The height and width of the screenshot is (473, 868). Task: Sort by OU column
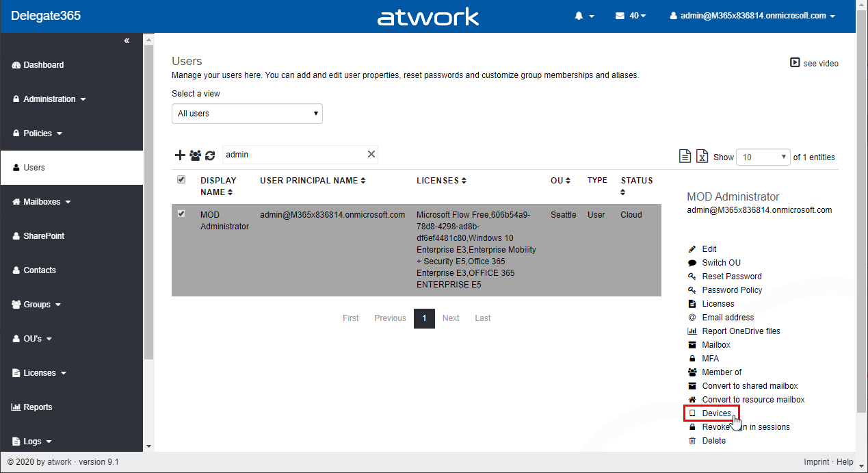coord(561,181)
